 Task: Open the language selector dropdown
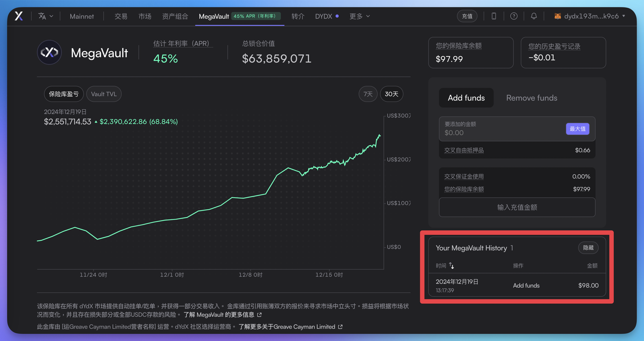(x=46, y=16)
